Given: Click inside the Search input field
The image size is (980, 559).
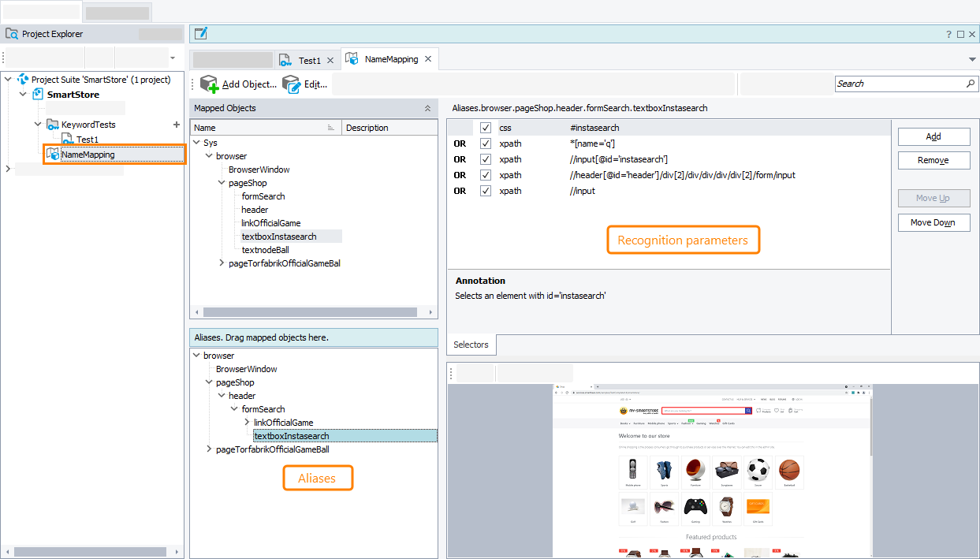Looking at the screenshot, I should (x=891, y=83).
